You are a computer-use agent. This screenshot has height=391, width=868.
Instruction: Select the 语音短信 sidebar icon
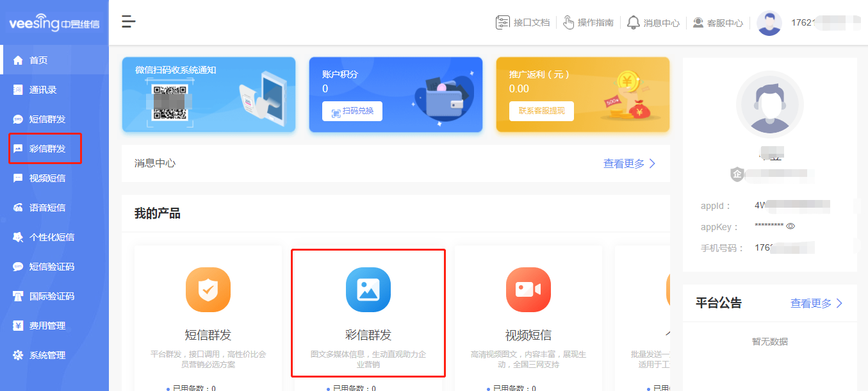click(19, 207)
